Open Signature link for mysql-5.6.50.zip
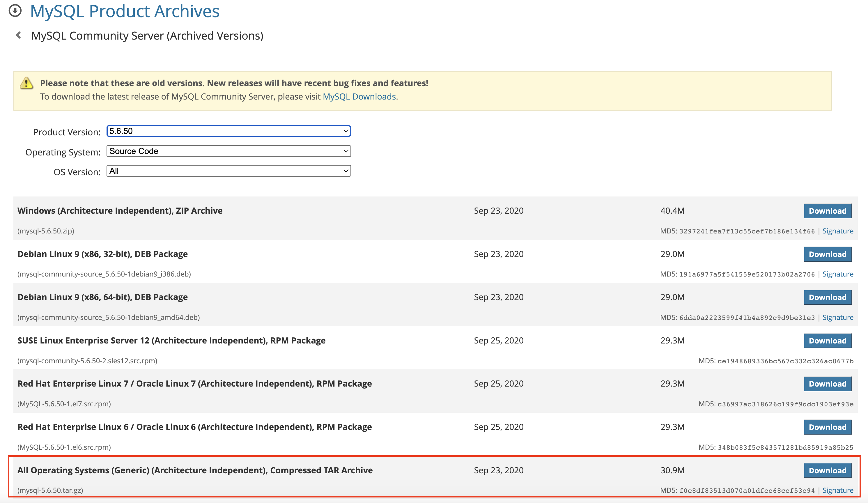This screenshot has height=503, width=868. (838, 231)
